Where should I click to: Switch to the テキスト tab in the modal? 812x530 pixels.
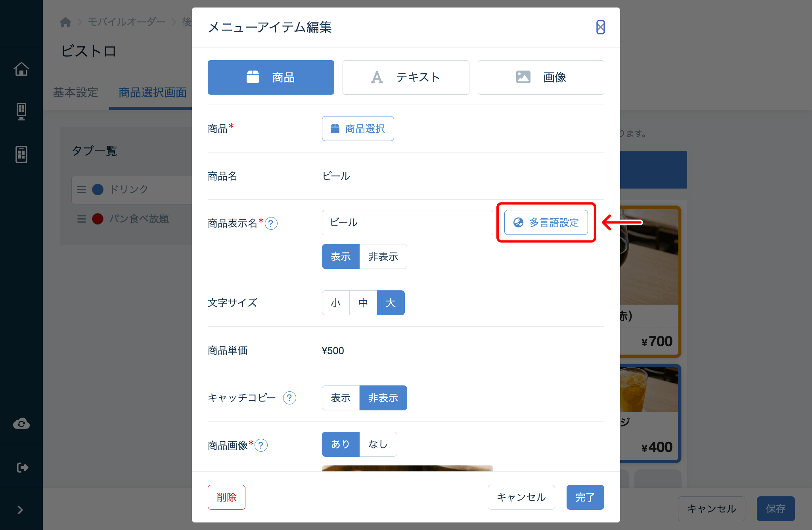[405, 77]
